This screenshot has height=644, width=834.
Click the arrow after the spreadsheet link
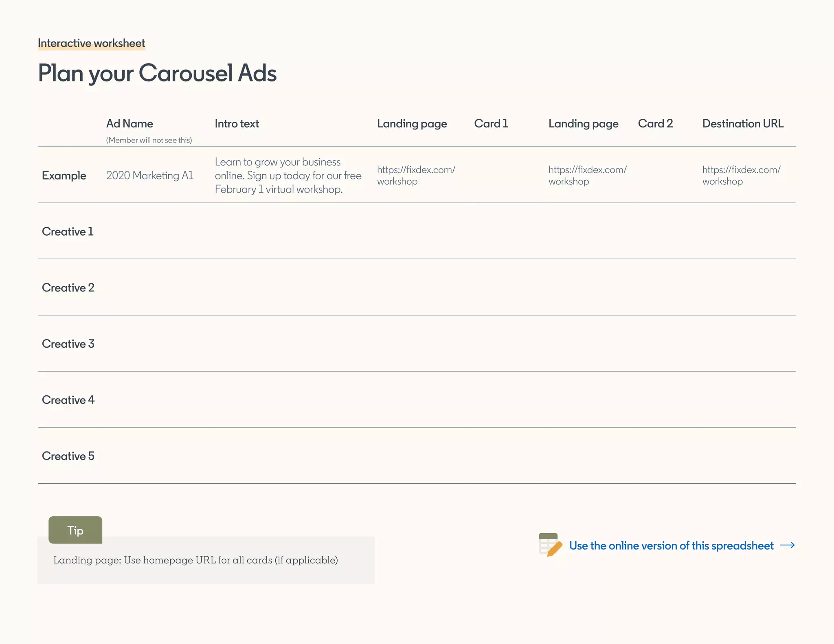click(x=788, y=545)
